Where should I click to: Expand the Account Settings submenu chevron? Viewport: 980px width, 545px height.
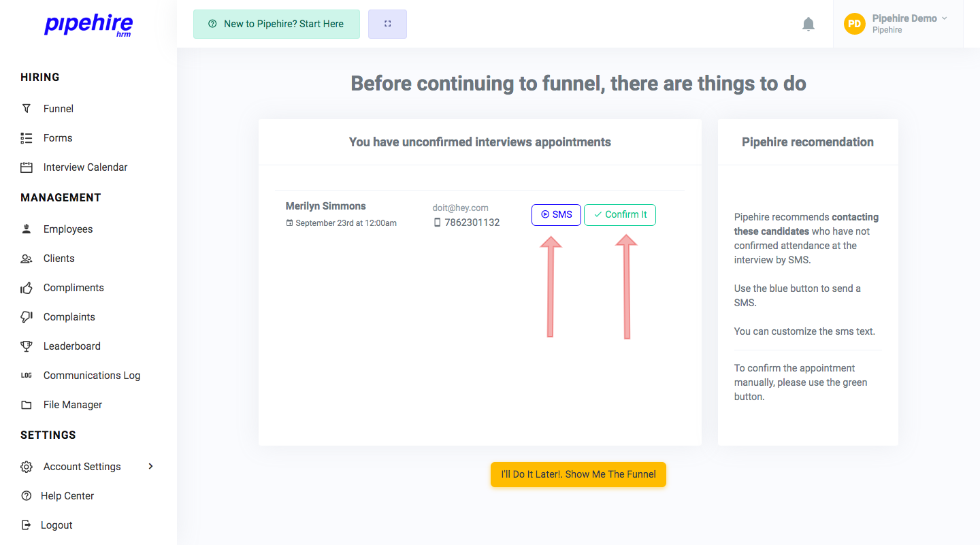point(151,466)
